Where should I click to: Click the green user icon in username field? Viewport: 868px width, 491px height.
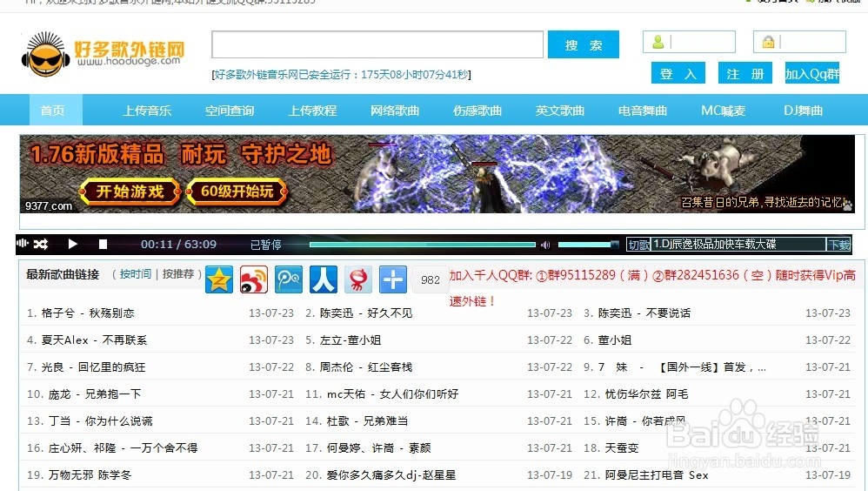[658, 42]
